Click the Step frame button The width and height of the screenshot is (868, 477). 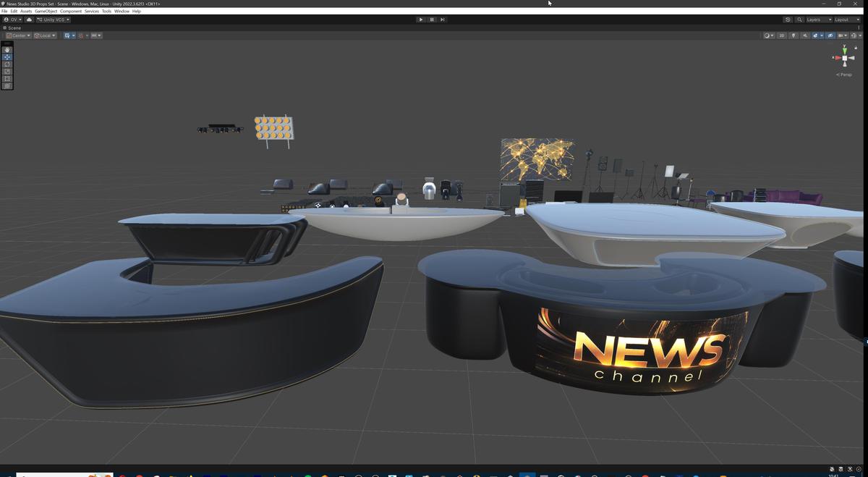[x=443, y=20]
